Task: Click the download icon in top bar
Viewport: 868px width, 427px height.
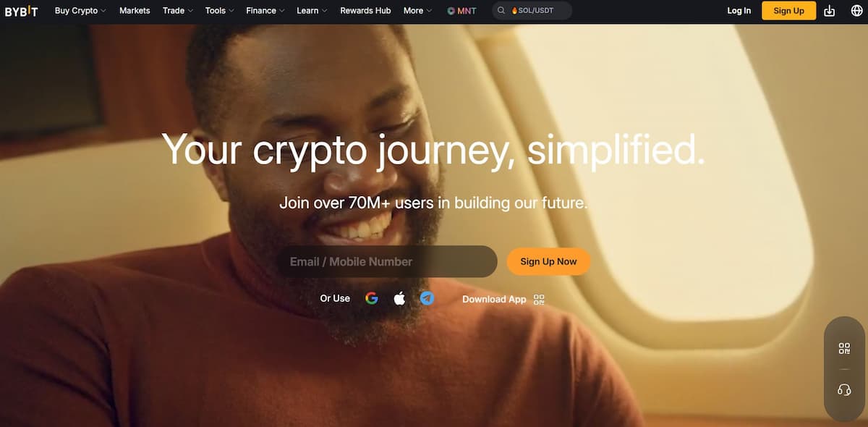Action: point(830,11)
